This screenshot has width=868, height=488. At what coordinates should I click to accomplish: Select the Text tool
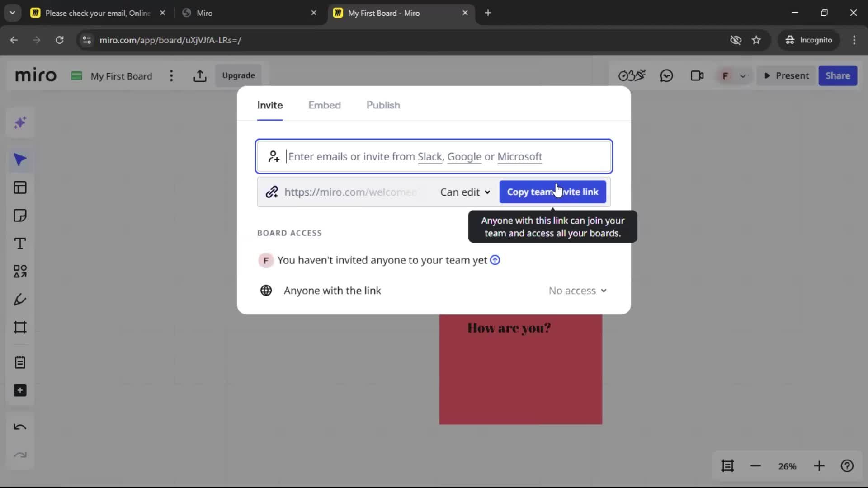tap(20, 244)
